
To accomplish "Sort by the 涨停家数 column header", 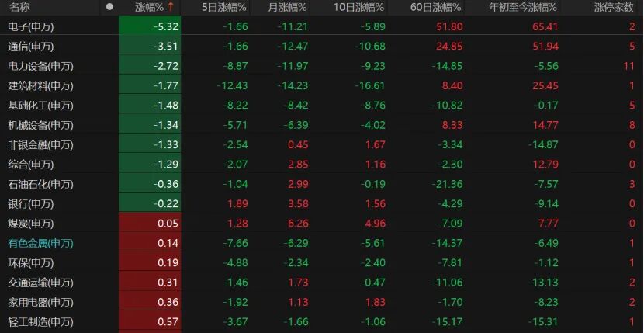I will [614, 7].
